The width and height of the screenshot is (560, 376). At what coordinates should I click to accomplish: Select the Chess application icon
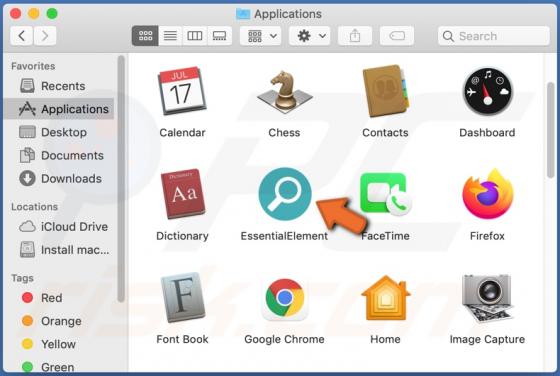[284, 91]
